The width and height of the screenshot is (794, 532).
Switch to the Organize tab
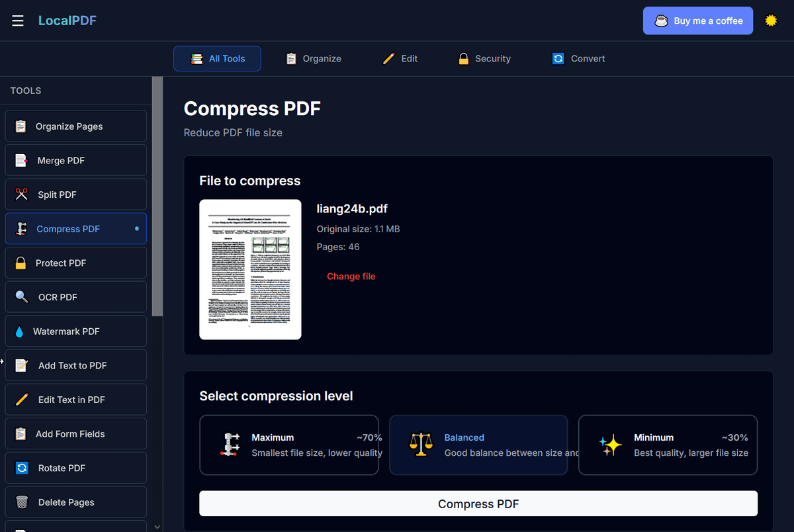(x=313, y=58)
